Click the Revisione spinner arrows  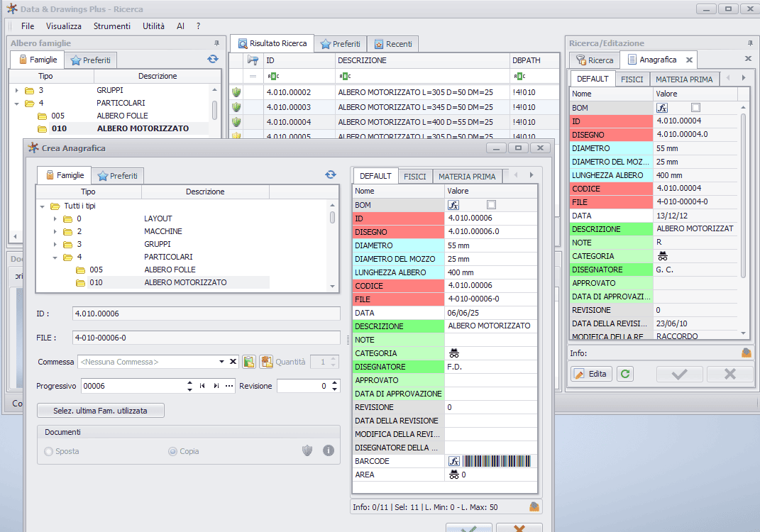pyautogui.click(x=334, y=386)
